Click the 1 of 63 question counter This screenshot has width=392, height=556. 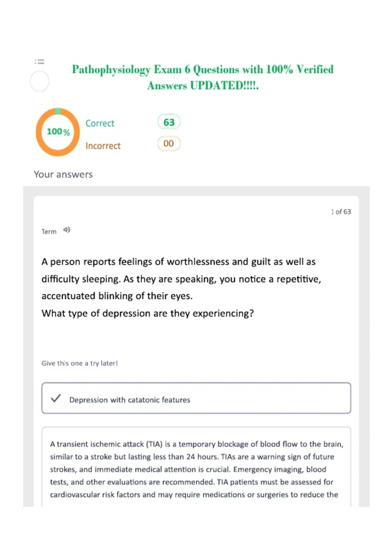[341, 212]
